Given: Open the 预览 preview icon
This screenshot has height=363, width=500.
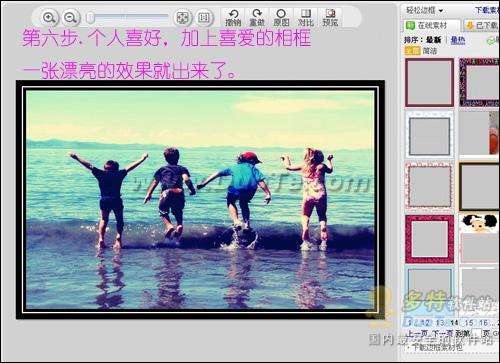Looking at the screenshot, I should [x=330, y=18].
